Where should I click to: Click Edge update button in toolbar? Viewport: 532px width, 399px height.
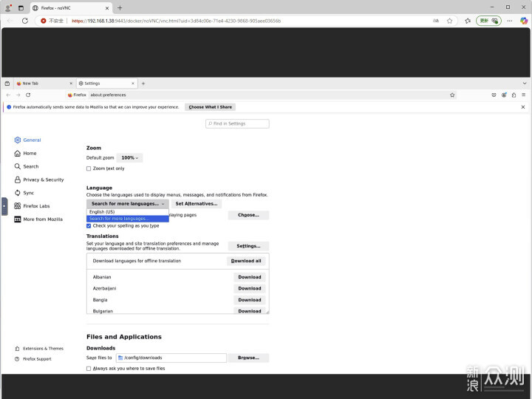pos(488,21)
